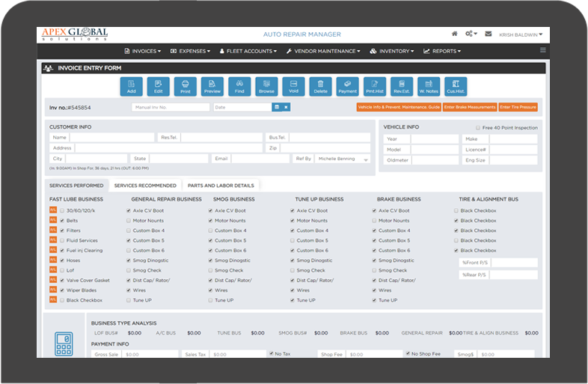
Task: Open the Find invoice binoculars icon
Action: coord(239,86)
